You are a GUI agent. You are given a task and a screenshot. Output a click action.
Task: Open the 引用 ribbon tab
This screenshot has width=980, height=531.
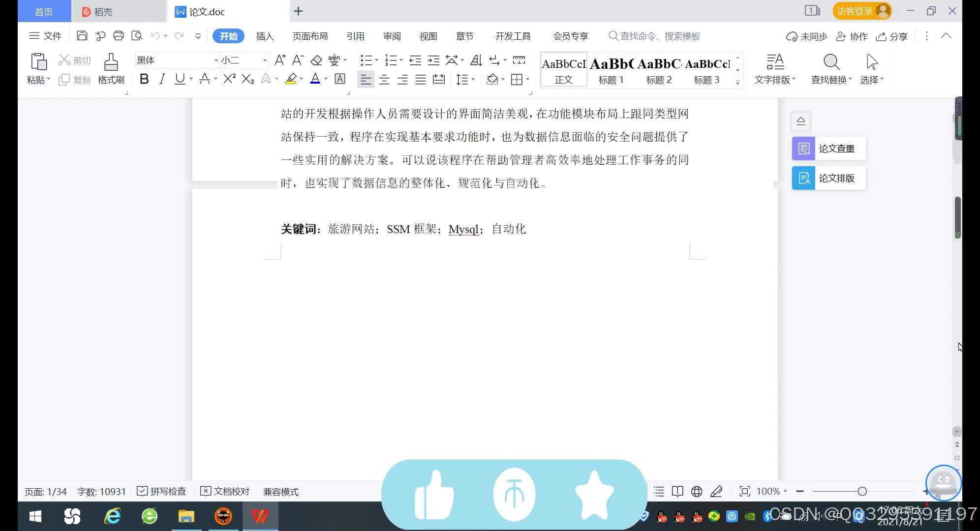tap(355, 36)
